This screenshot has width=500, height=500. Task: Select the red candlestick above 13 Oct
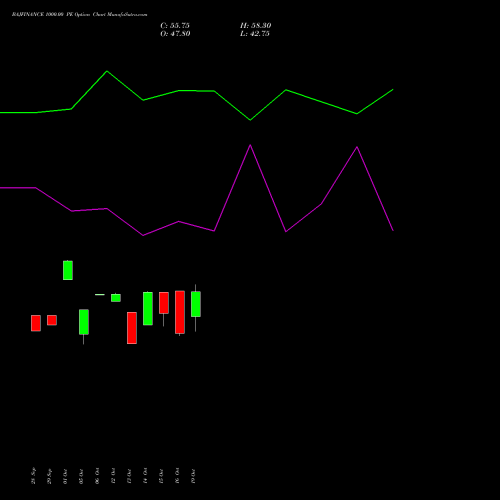(x=132, y=328)
